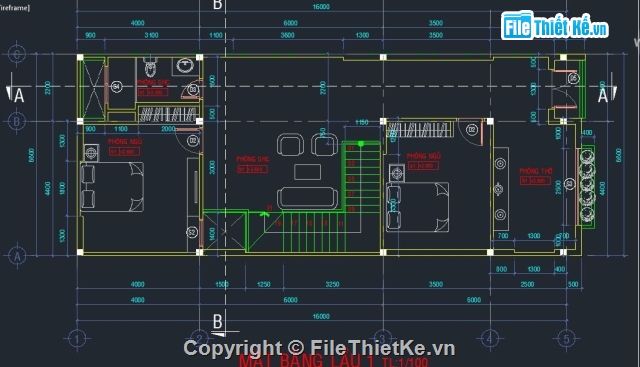Select the coffee table rectangle
The height and width of the screenshot is (367, 640).
point(307,172)
